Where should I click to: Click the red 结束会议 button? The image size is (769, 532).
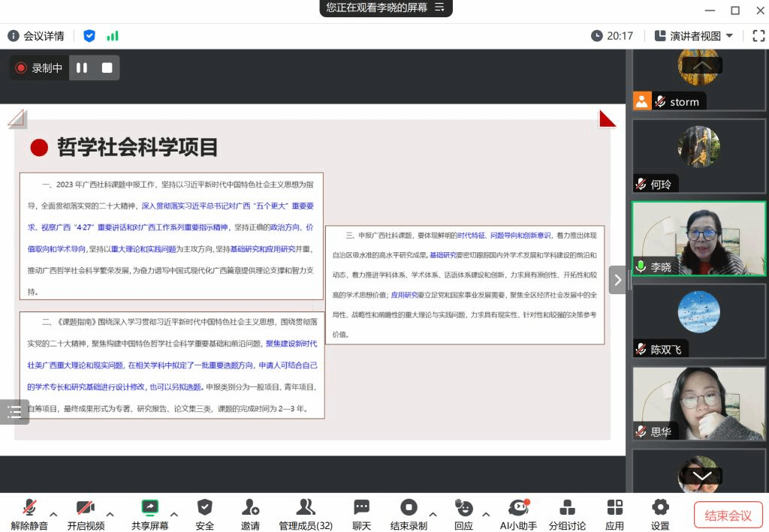[x=727, y=515]
